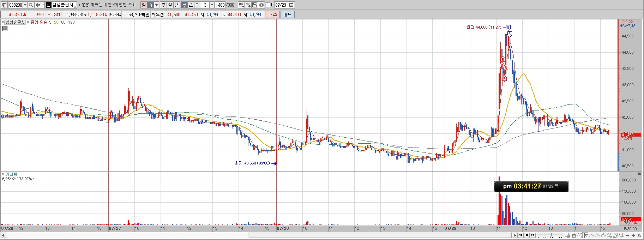Click the magnifier zoom icon in bottom toolbar

click(x=621, y=235)
